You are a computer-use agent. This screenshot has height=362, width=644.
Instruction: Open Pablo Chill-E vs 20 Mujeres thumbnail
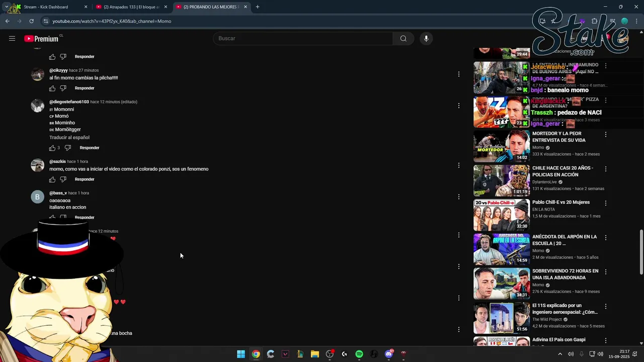[x=502, y=215]
